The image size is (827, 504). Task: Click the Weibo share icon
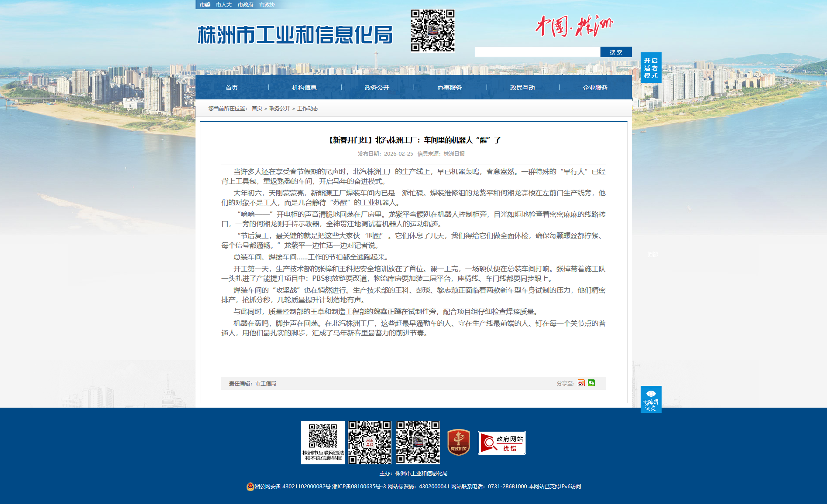coord(581,383)
